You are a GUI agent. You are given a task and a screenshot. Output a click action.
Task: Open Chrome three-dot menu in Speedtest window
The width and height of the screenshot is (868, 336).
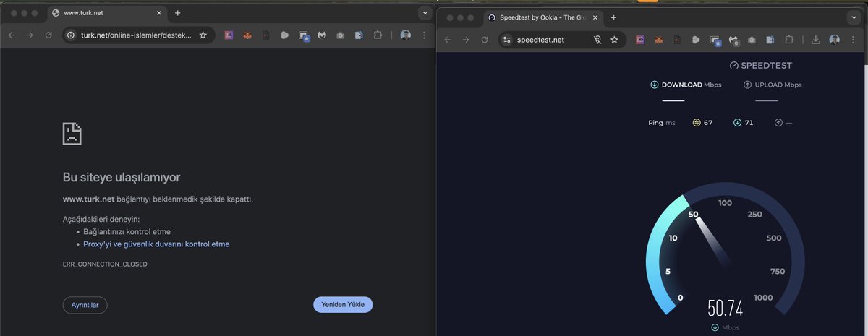click(854, 40)
